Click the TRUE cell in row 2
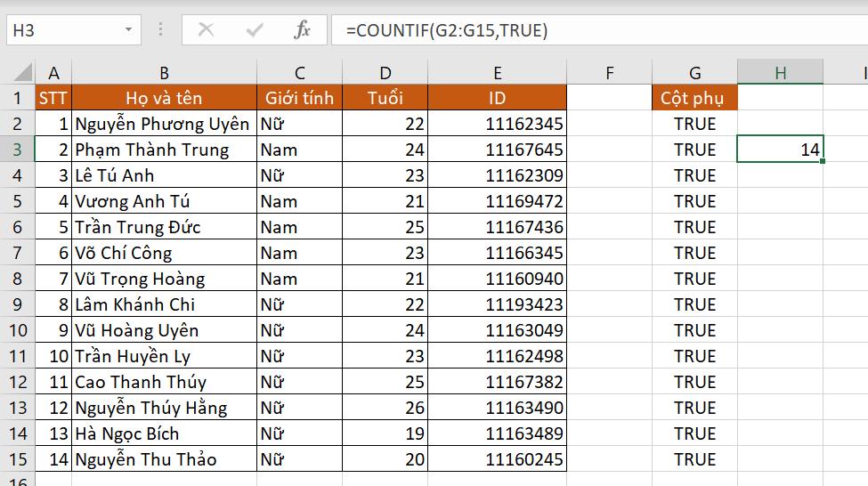Screen dimensions: 868x486 point(694,124)
